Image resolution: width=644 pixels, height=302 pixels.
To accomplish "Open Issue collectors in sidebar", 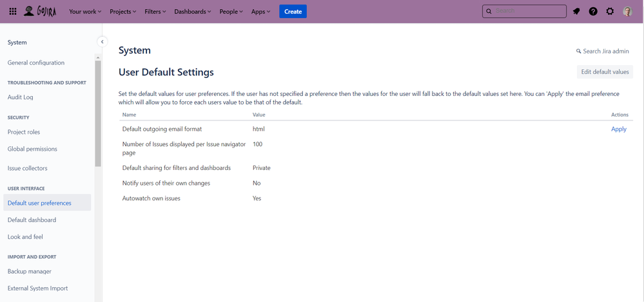I will [28, 168].
